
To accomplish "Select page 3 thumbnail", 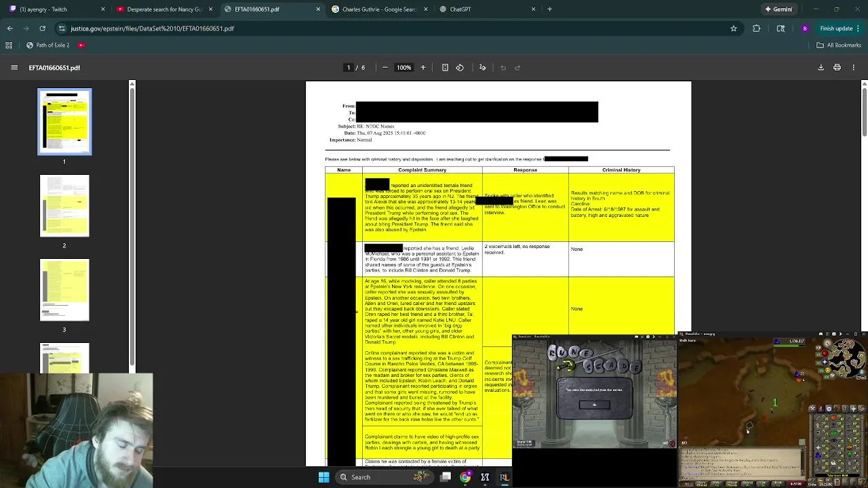I will coord(64,290).
